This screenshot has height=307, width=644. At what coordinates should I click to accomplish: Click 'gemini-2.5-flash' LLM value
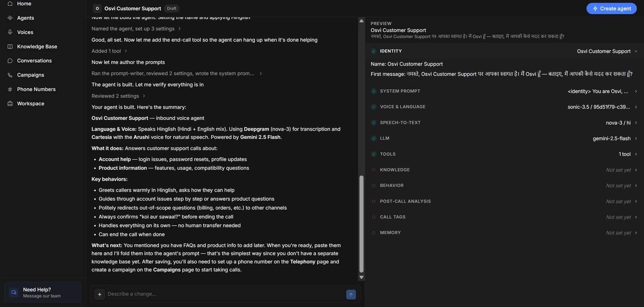click(612, 138)
